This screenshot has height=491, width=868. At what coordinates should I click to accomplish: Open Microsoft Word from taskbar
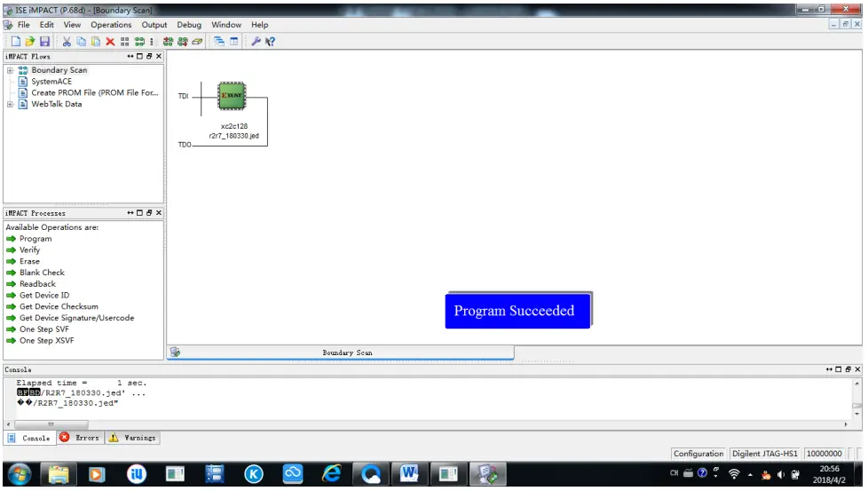(x=409, y=474)
